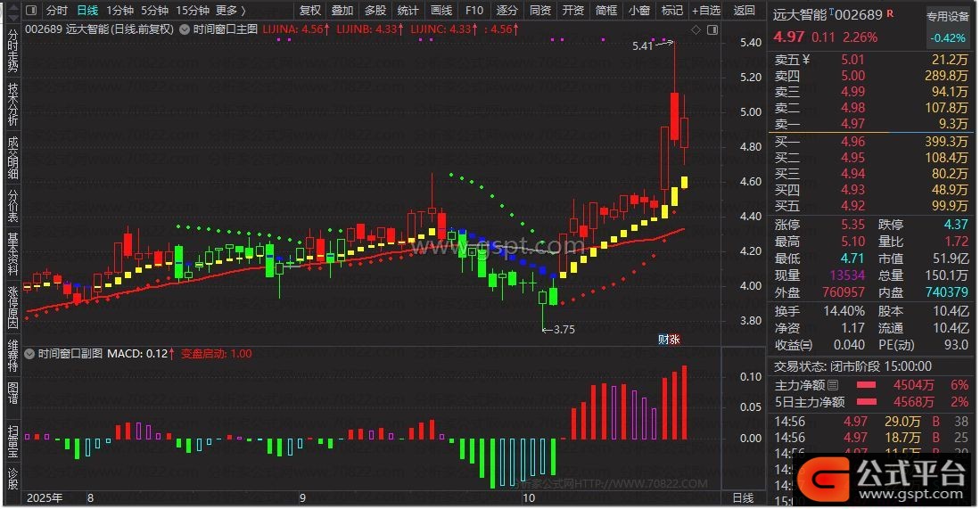Viewport: 980px width, 509px height.
Task: Switch to the 分时 chart tab
Action: tap(56, 11)
